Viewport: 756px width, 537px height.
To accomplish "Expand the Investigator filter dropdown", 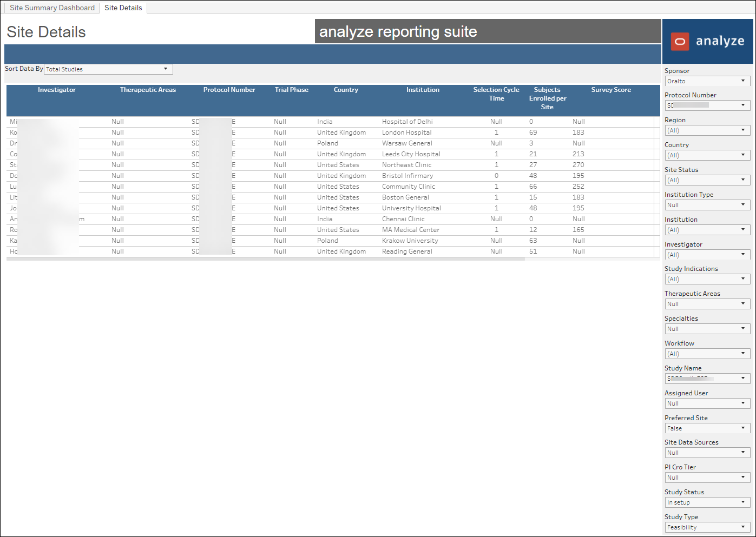I will pos(707,255).
